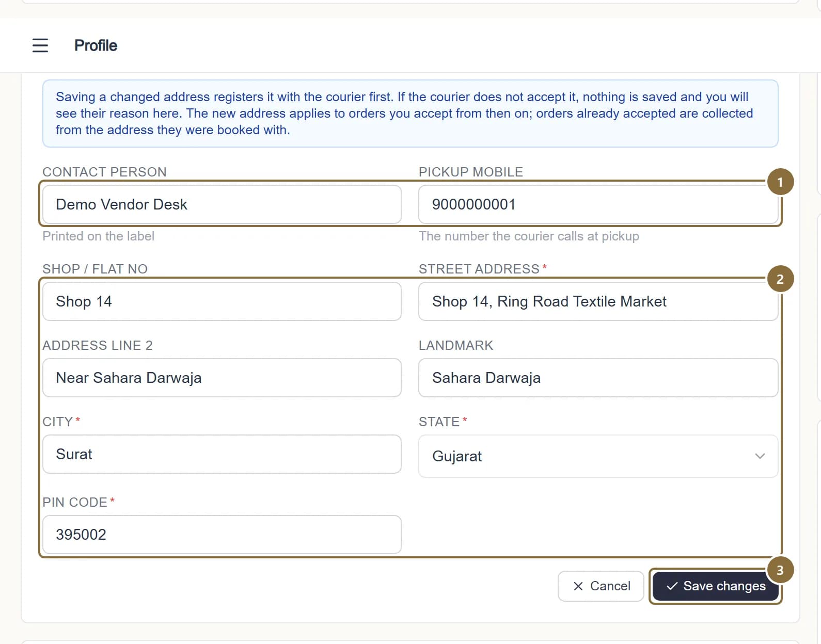Click the SHOP / FLAT NO label
This screenshot has width=821, height=644.
pos(95,269)
